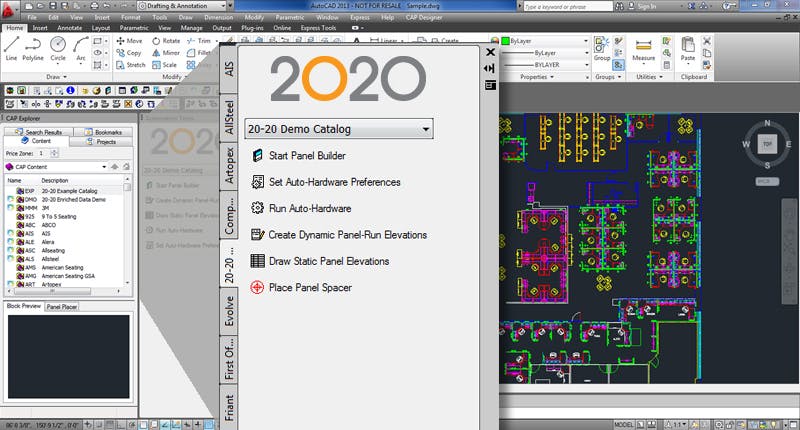Open the Parametric ribbon tab
The width and height of the screenshot is (800, 430).
[x=134, y=28]
